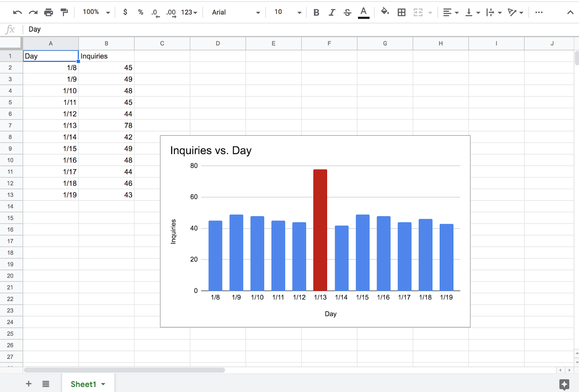Click inside the formula bar
Image resolution: width=579 pixels, height=392 pixels.
coord(153,29)
